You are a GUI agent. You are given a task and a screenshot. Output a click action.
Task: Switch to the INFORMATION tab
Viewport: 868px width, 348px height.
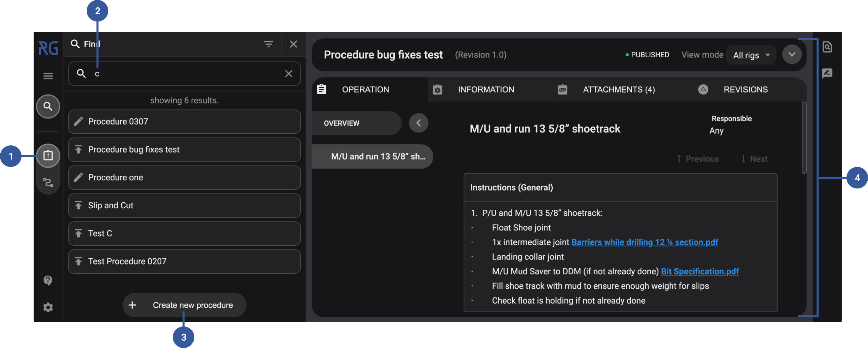point(485,90)
